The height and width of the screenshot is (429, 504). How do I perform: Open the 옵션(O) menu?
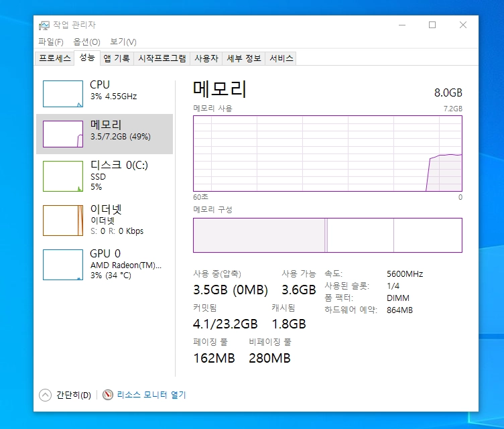tap(86, 42)
